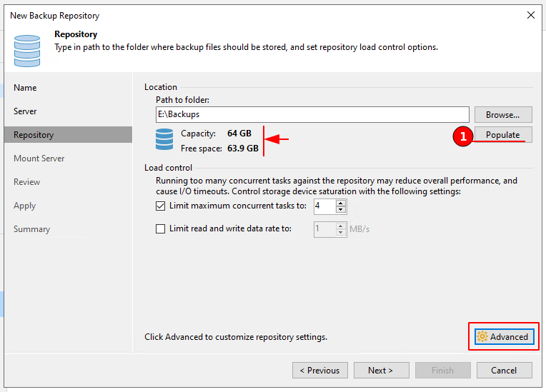
Task: Go back with < Previous button
Action: click(x=319, y=371)
